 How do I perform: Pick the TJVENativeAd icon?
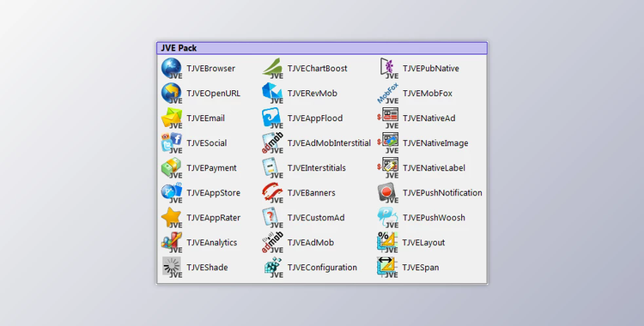tap(388, 118)
